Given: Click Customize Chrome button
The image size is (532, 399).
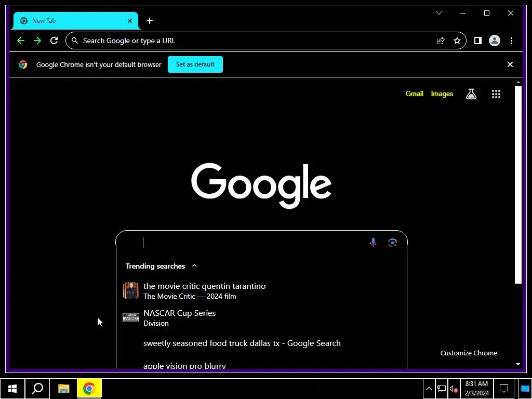Looking at the screenshot, I should 469,353.
